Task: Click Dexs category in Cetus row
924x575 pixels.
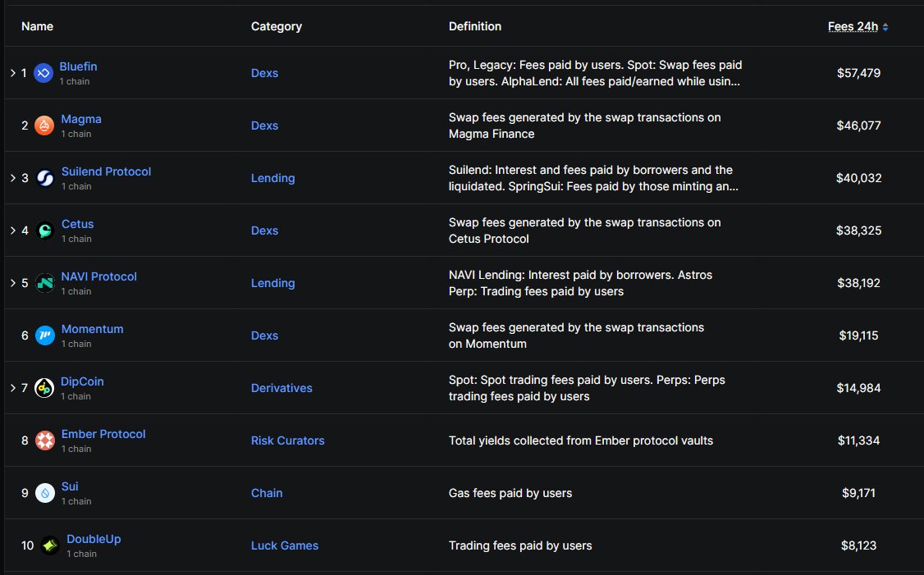Action: 264,230
